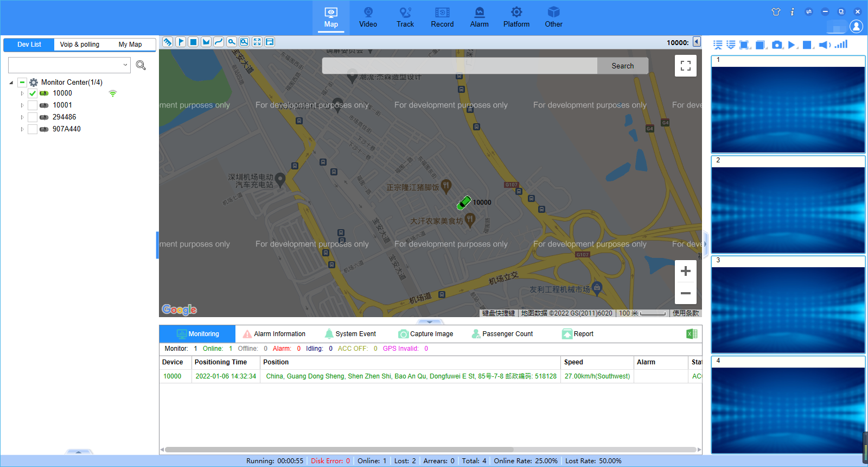Viewport: 868px width, 467px height.
Task: Uncheck the checkbox for device 10000
Action: pyautogui.click(x=33, y=93)
